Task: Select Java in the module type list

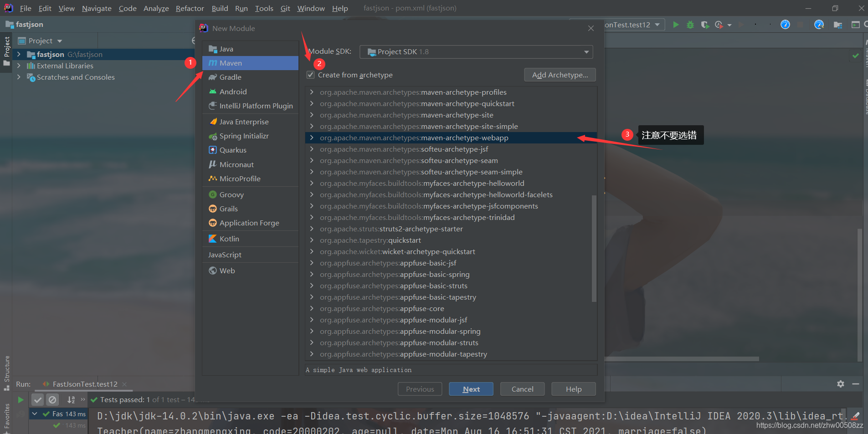Action: point(250,49)
